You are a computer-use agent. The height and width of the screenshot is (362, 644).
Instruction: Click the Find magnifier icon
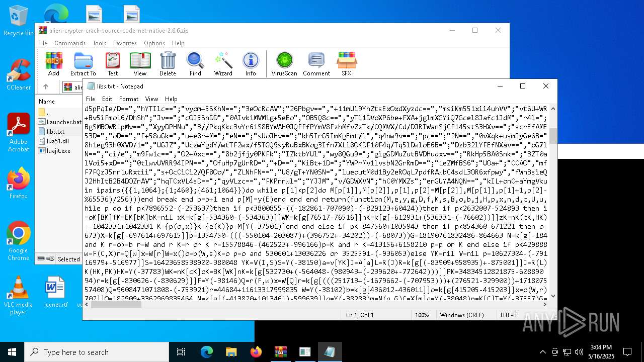pyautogui.click(x=195, y=64)
